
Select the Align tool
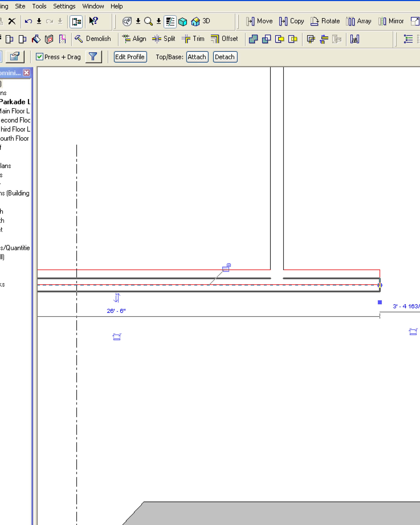coord(134,39)
